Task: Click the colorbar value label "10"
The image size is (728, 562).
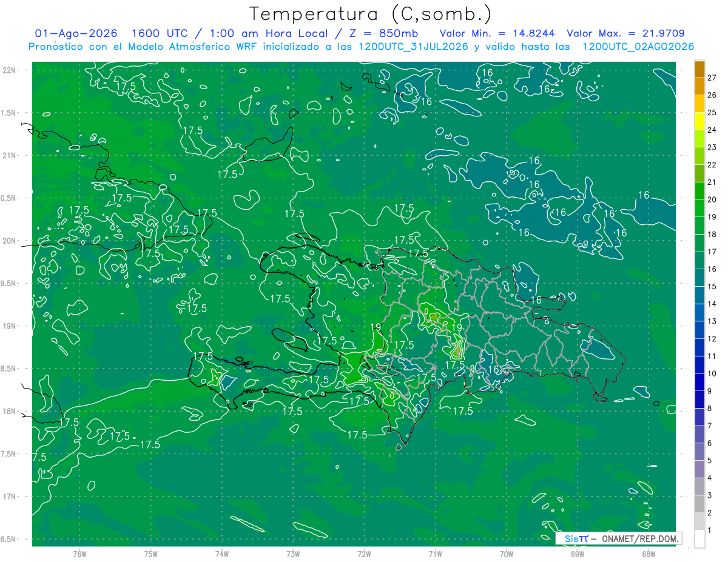Action: pos(712,373)
